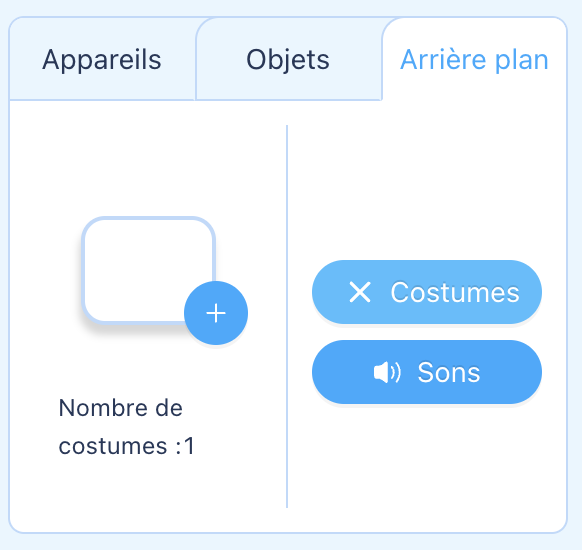Add a new backdrop with the blue circle button
This screenshot has height=550, width=582.
(x=216, y=313)
